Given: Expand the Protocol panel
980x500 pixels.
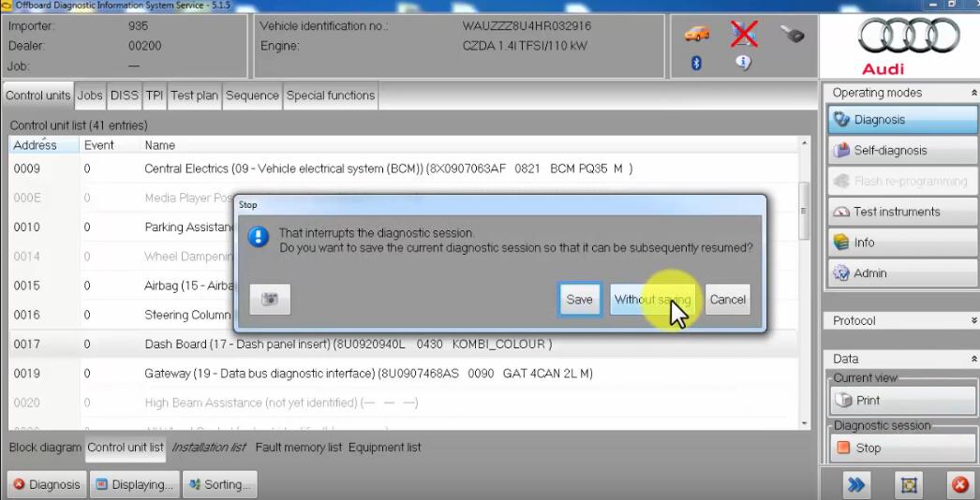Looking at the screenshot, I should [x=973, y=321].
